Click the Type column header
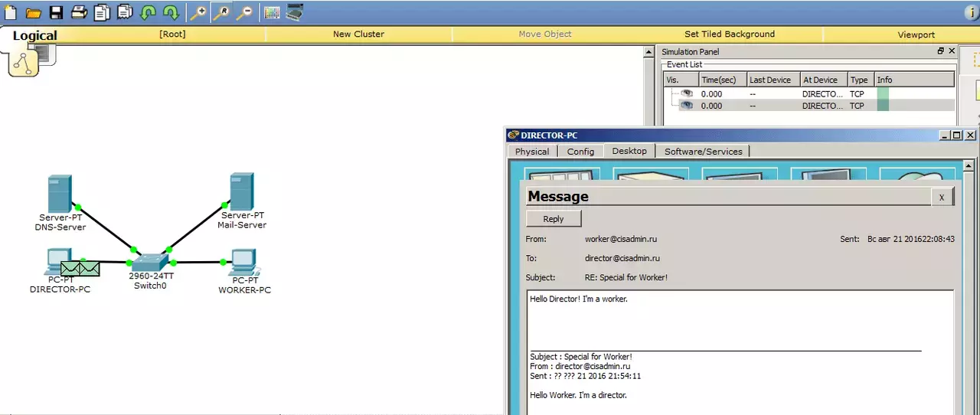 861,80
